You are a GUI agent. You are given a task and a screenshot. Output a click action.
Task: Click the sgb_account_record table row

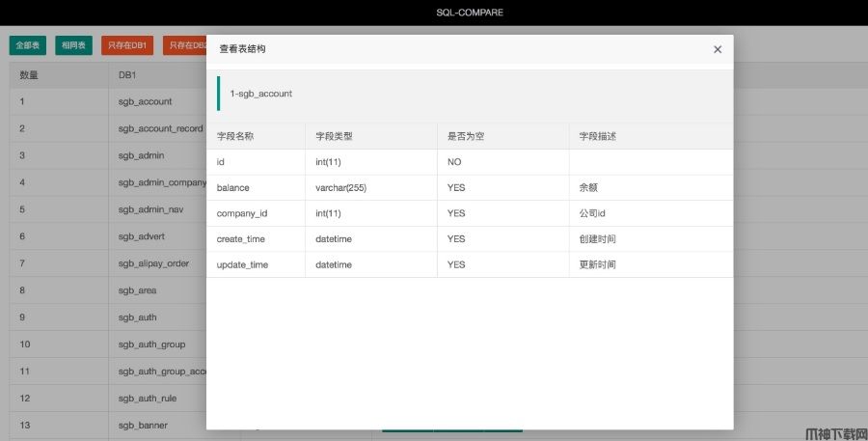point(160,128)
